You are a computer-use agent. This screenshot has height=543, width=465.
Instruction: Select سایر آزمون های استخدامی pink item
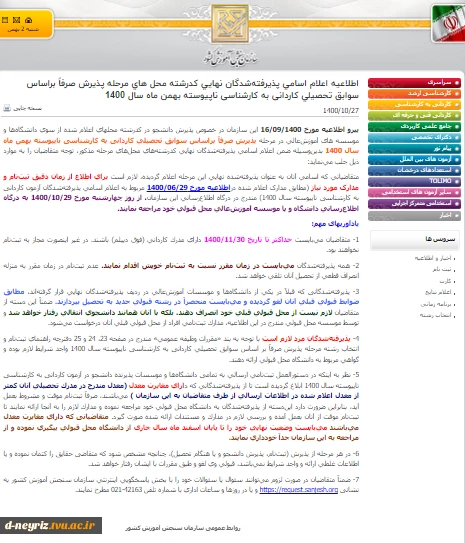(414, 193)
